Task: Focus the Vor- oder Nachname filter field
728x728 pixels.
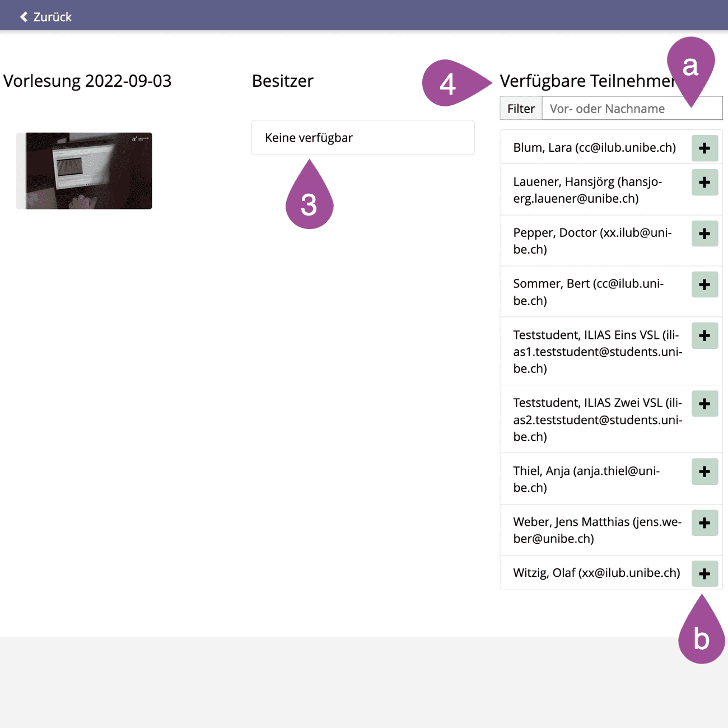Action: (x=616, y=109)
